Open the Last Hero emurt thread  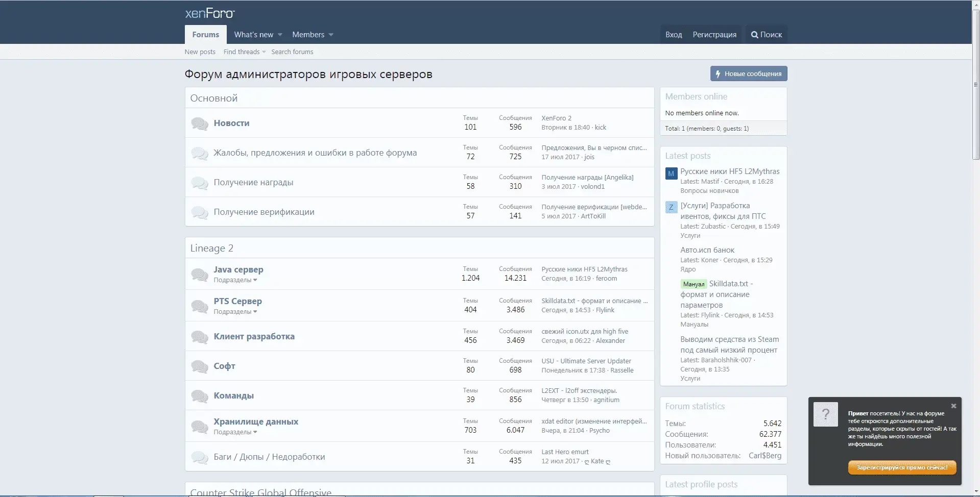(x=565, y=452)
